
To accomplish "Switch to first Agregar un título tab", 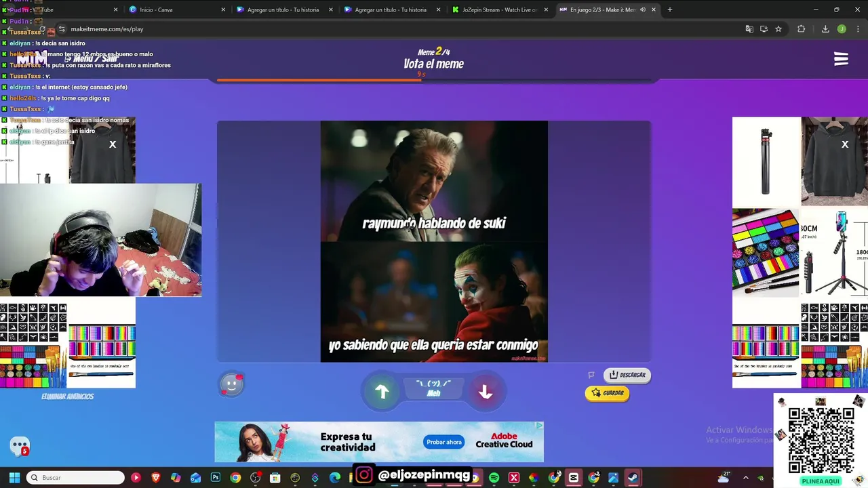I will pyautogui.click(x=283, y=9).
